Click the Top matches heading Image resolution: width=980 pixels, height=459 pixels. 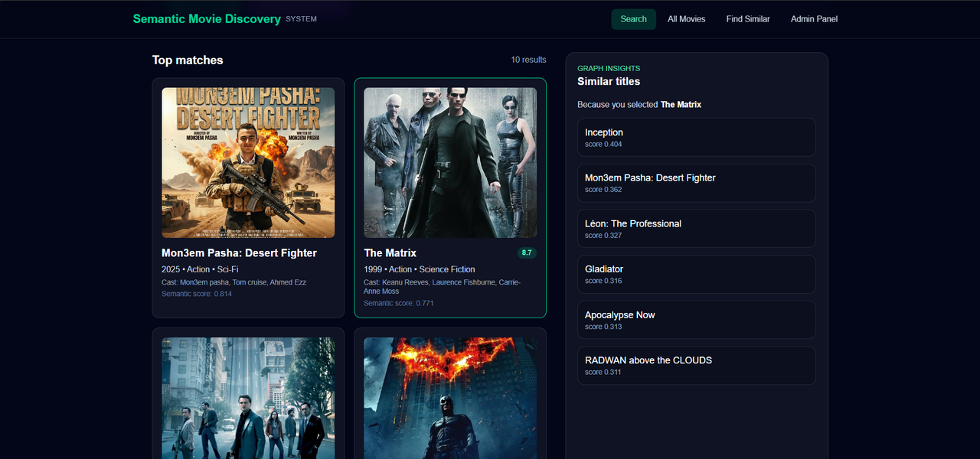188,60
